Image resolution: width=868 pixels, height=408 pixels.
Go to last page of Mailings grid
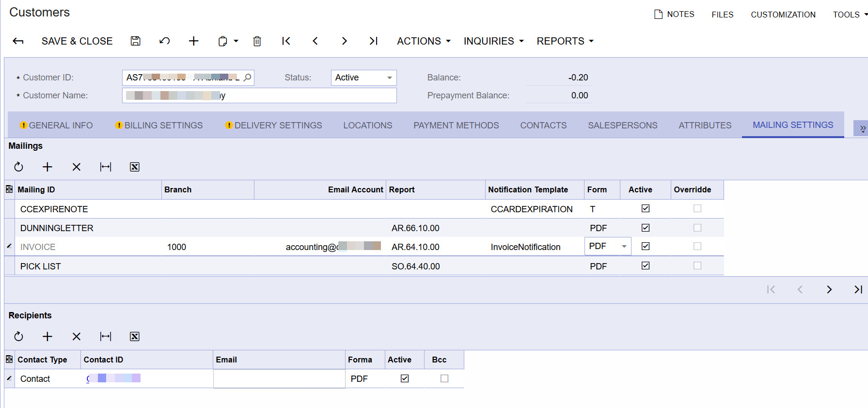point(858,290)
